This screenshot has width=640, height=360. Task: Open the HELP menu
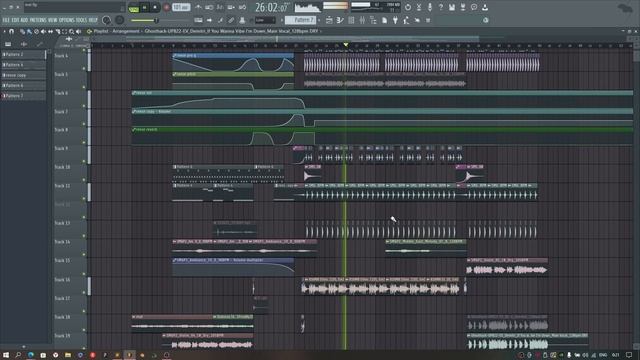93,20
